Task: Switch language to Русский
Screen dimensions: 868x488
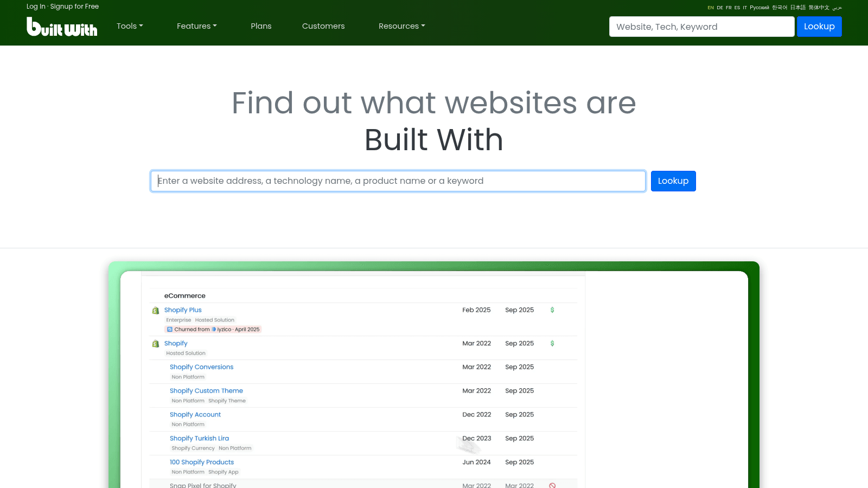Action: click(759, 8)
